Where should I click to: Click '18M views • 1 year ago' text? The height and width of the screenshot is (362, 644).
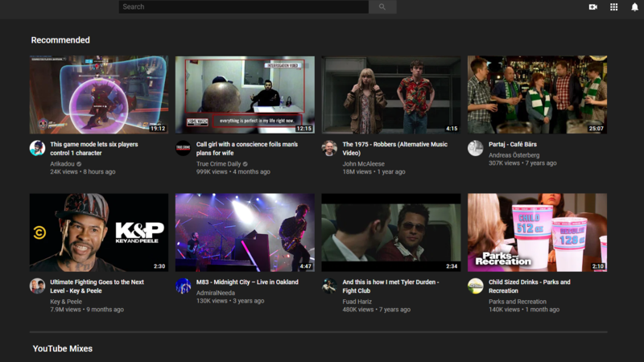click(x=374, y=172)
